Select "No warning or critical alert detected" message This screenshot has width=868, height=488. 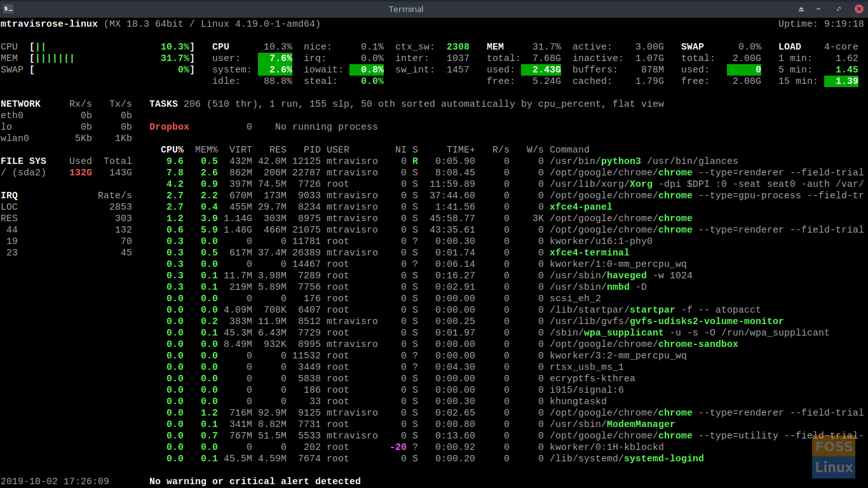(255, 482)
